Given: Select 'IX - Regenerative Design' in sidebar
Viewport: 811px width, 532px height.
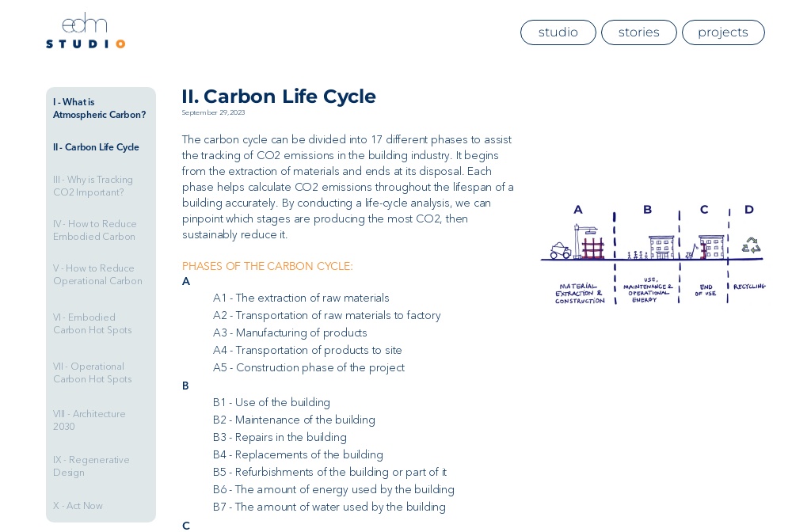Looking at the screenshot, I should click(x=91, y=466).
